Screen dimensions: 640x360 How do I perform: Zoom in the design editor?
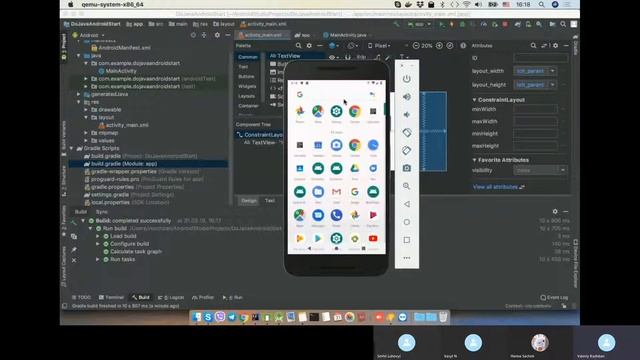tap(439, 46)
